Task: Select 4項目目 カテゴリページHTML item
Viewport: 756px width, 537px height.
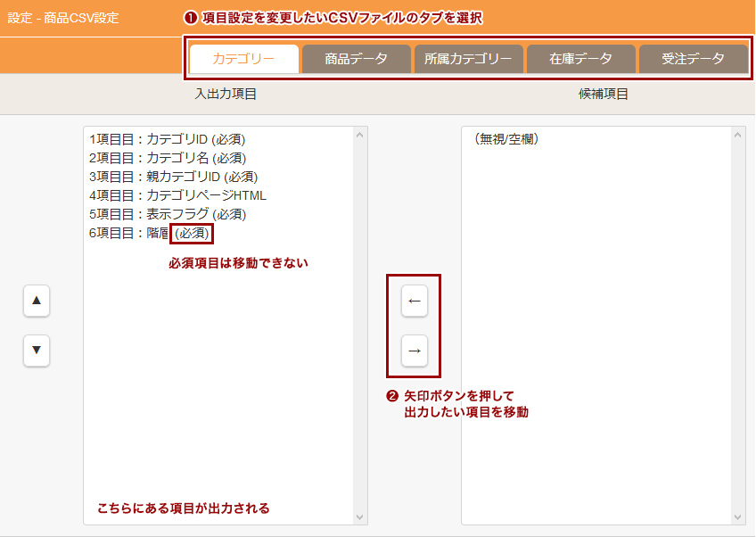Action: [177, 195]
